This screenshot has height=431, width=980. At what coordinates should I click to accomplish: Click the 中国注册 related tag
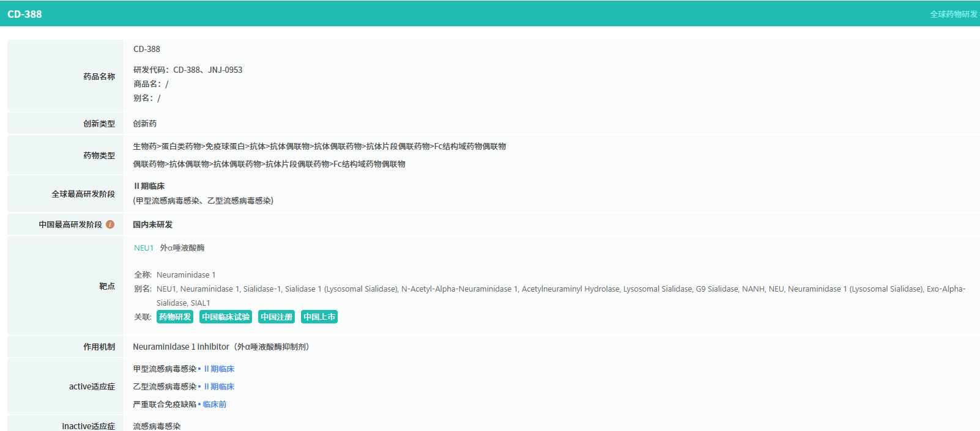(x=277, y=317)
